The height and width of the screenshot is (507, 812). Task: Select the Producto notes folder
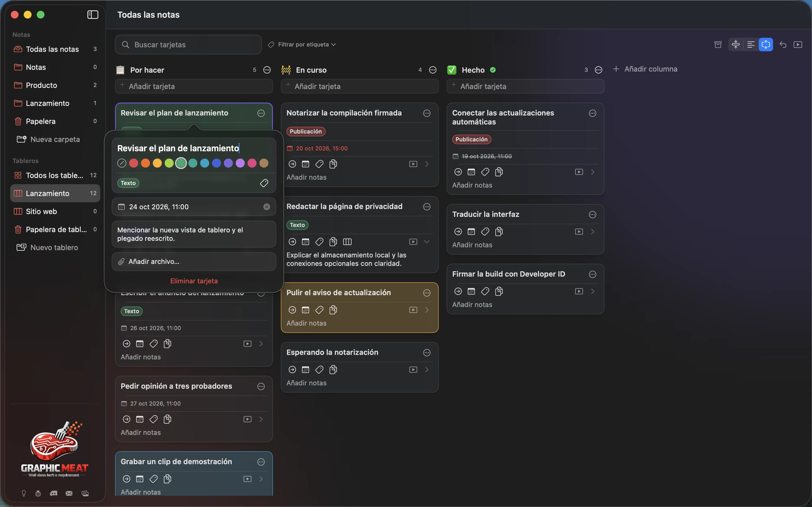(55, 85)
